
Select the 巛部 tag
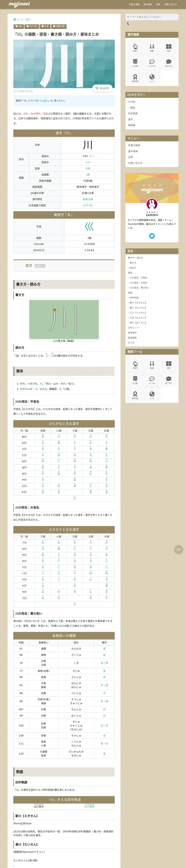coord(45,26)
